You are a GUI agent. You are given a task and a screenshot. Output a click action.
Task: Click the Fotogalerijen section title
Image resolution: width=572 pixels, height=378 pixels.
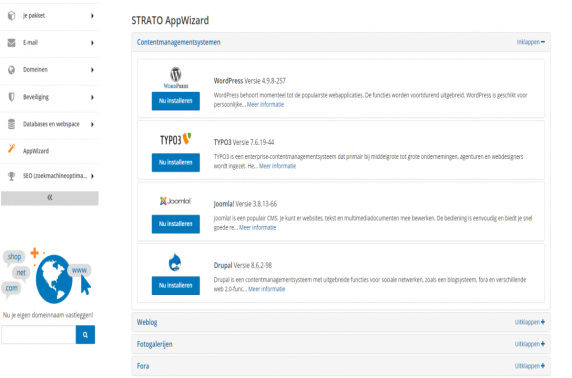pos(154,344)
